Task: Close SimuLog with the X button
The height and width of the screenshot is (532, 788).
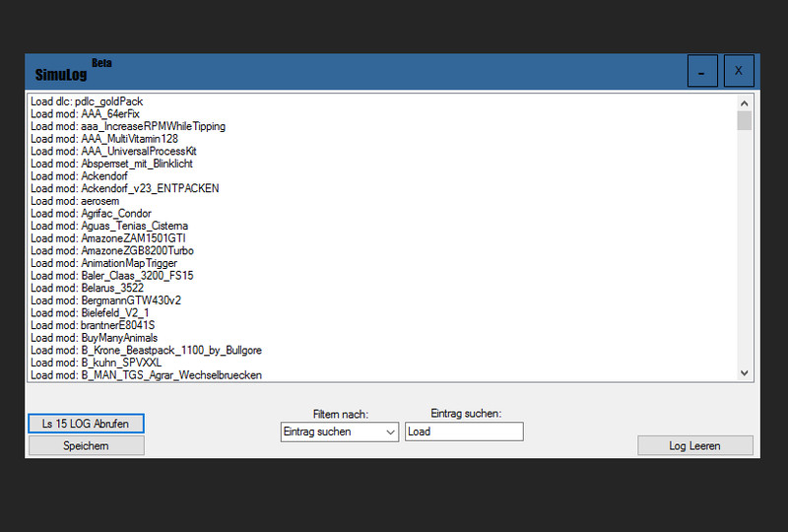Action: 739,71
